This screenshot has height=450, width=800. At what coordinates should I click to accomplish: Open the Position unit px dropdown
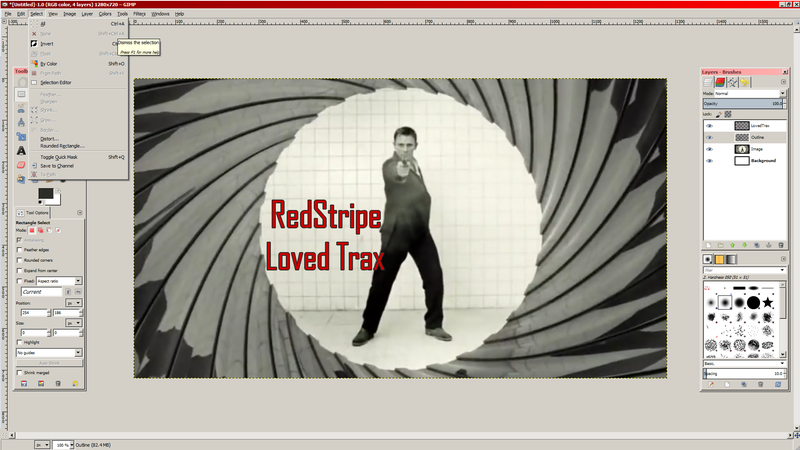pos(73,303)
